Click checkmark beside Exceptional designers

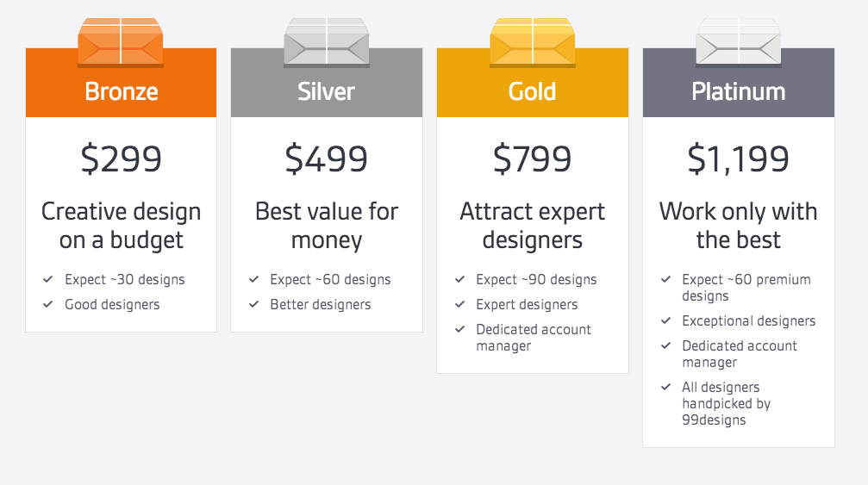(x=666, y=320)
